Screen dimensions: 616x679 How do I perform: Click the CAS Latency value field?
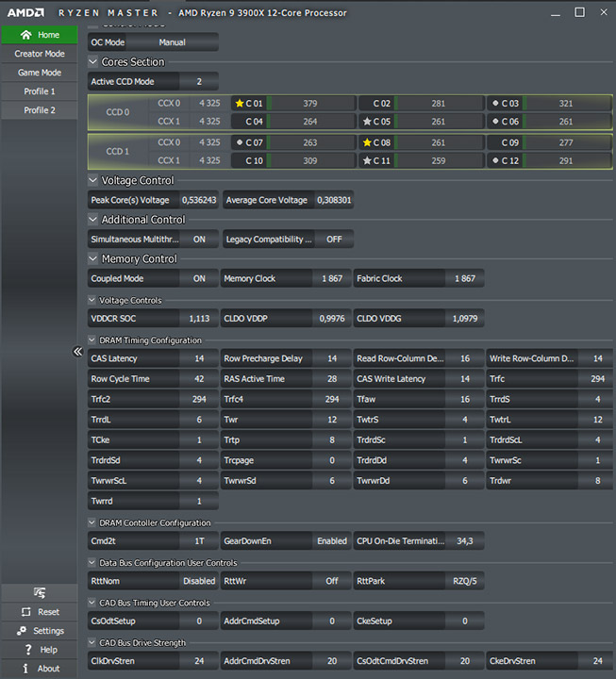pos(199,358)
